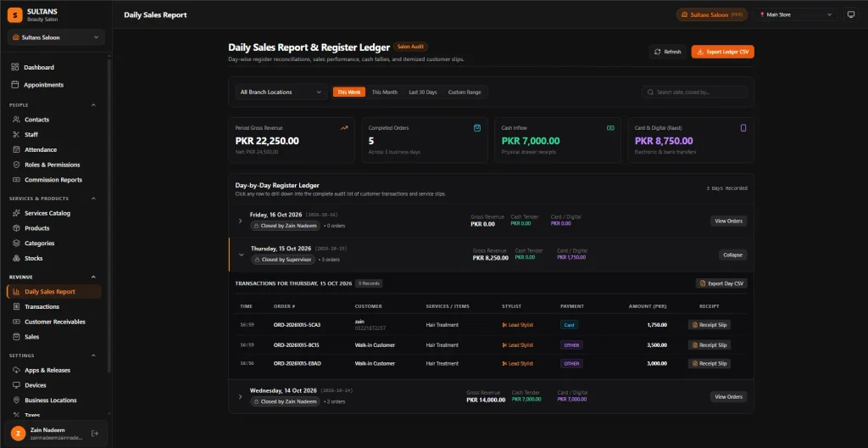
Task: Click the Apps & Releases rocket icon
Action: [15, 370]
